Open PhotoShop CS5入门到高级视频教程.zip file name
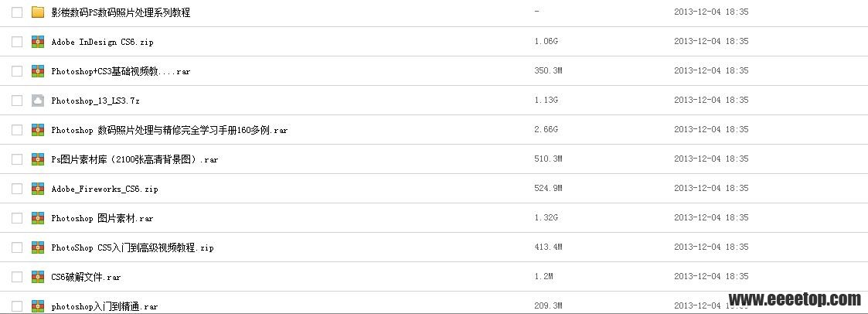The image size is (868, 314). (x=132, y=247)
